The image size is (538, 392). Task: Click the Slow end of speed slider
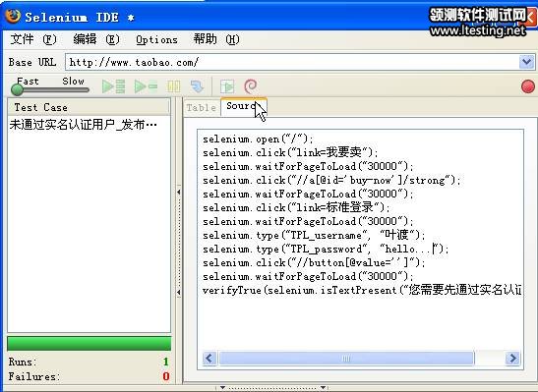click(x=73, y=82)
